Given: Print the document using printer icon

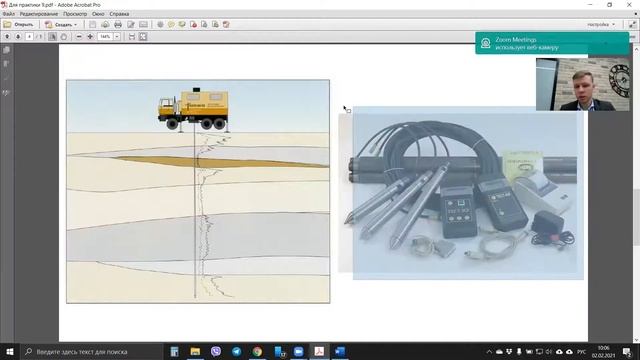Looking at the screenshot, I should 118,24.
